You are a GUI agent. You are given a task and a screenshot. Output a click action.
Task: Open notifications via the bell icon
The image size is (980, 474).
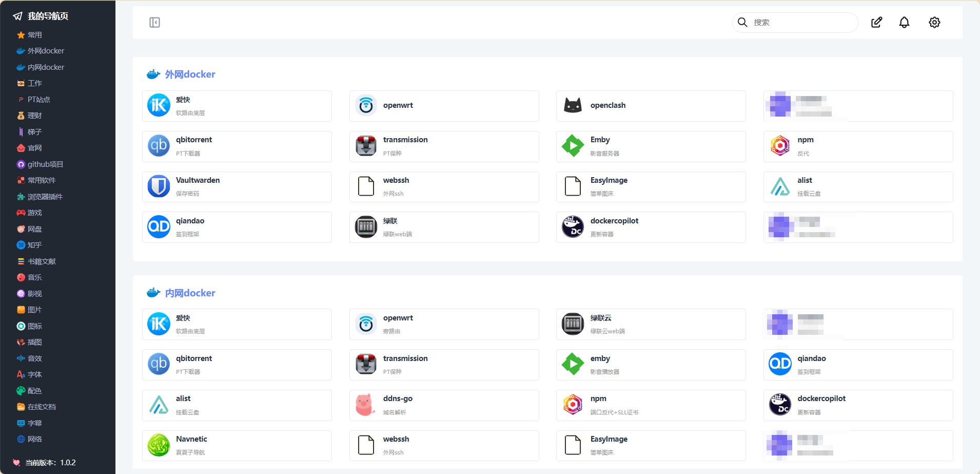click(x=904, y=23)
